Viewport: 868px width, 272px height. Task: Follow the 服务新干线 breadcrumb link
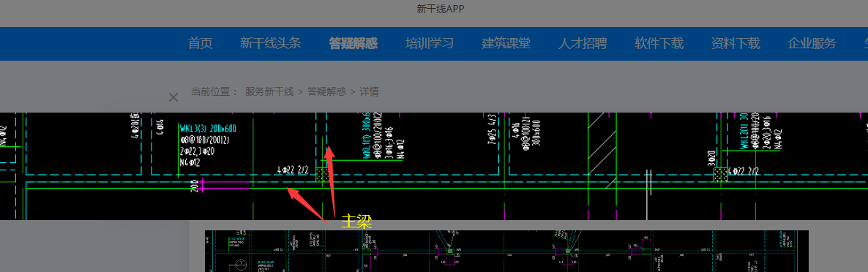(269, 92)
